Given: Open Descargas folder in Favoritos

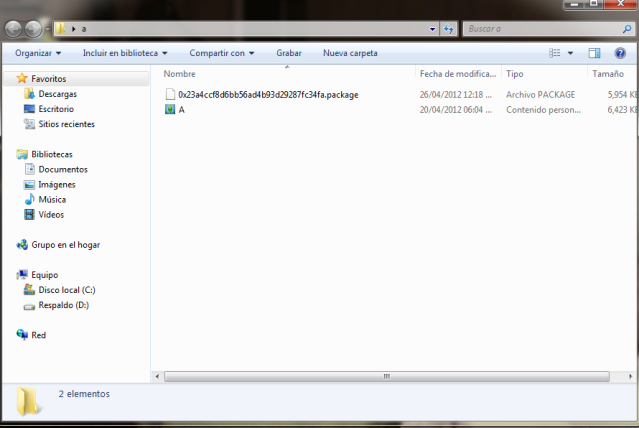Looking at the screenshot, I should [x=57, y=94].
